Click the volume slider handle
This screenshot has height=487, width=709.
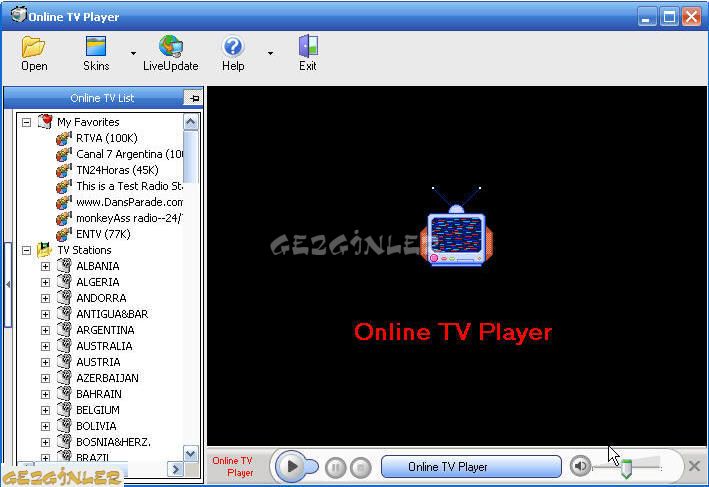[x=626, y=468]
